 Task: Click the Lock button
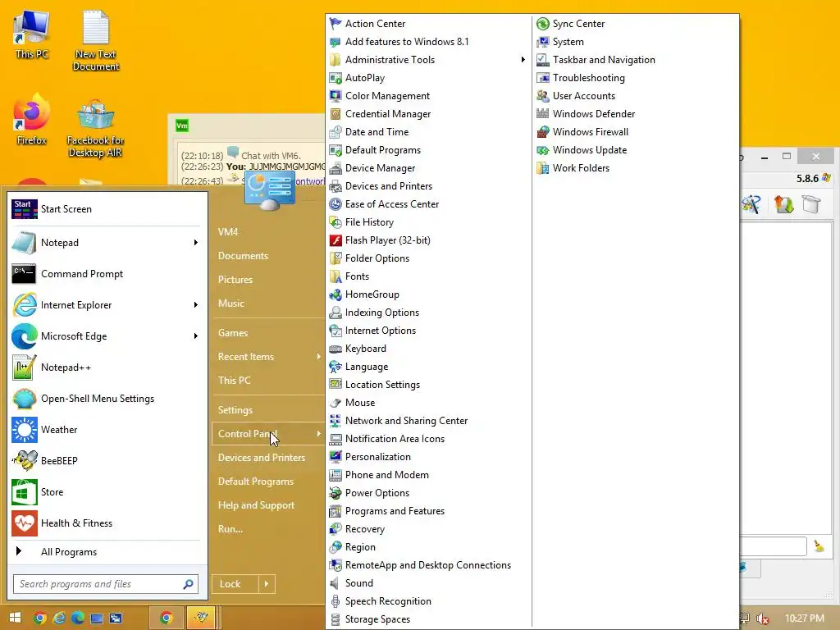pos(235,584)
